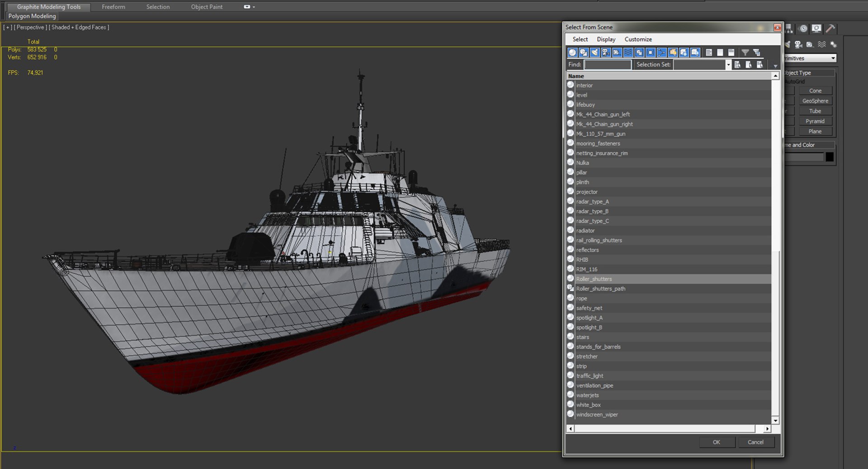The image size is (868, 469).
Task: Open the Perspective viewport view menu
Action: (x=30, y=27)
